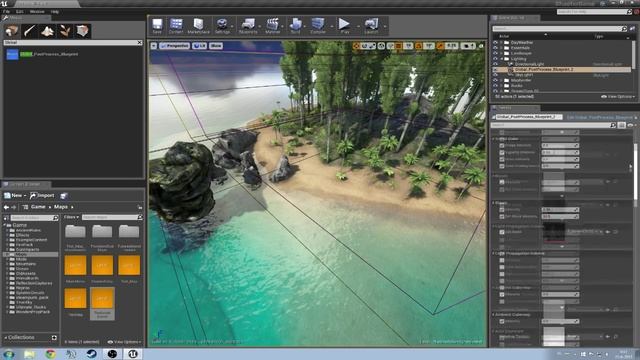
Task: Click the Steam icon in the taskbar
Action: (91, 354)
